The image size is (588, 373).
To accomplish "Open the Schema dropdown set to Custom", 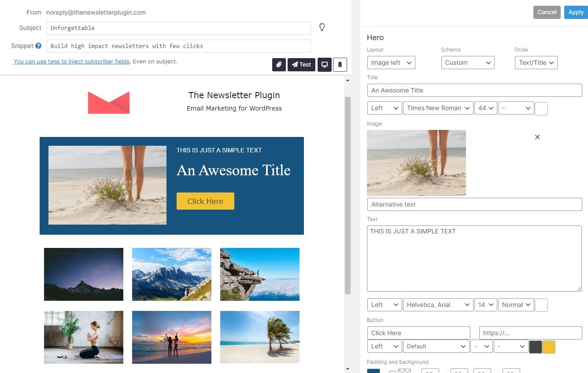I will (468, 63).
